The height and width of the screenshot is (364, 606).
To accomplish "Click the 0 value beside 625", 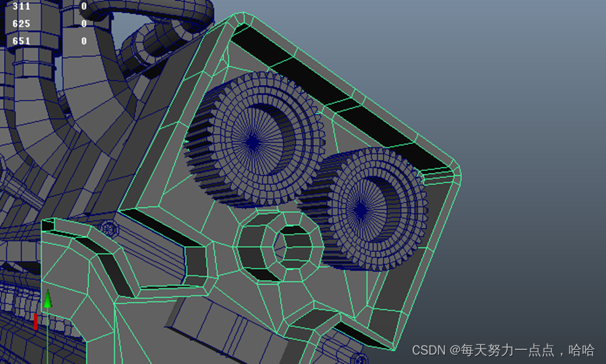I will [84, 24].
